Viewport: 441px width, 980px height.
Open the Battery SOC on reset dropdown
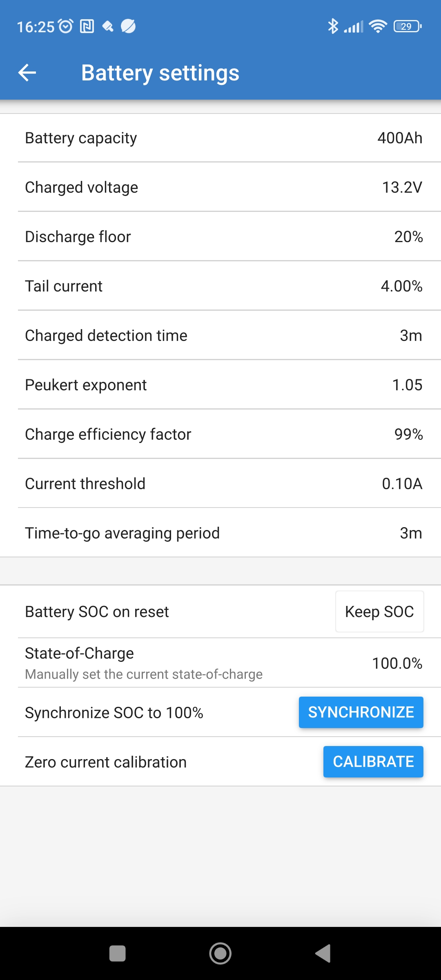[x=379, y=612]
